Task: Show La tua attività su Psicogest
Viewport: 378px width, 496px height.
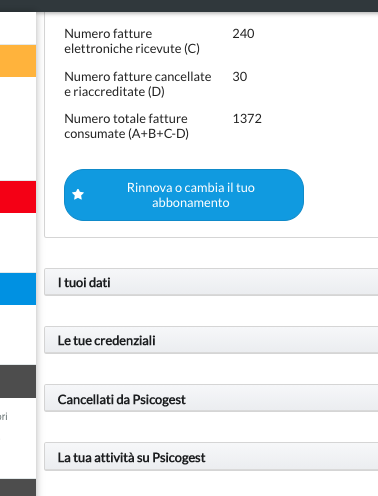Action: pyautogui.click(x=211, y=457)
